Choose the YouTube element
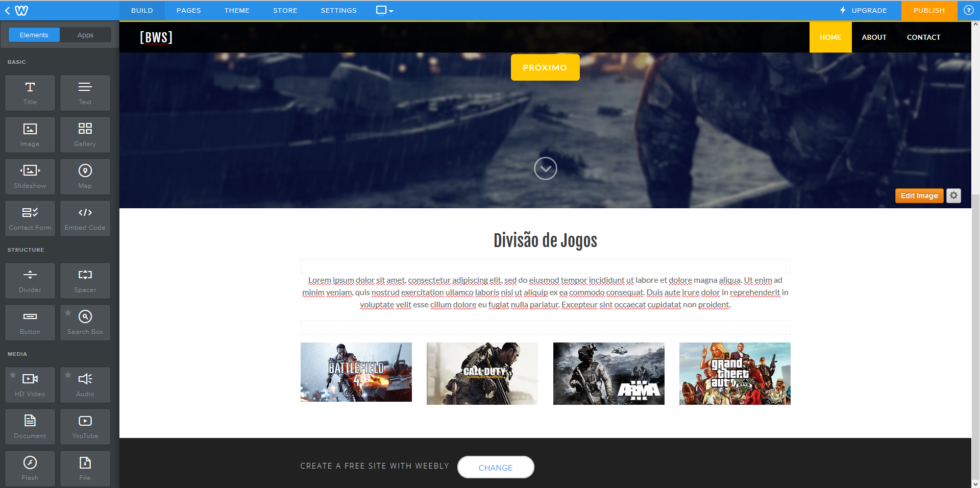 coord(85,427)
